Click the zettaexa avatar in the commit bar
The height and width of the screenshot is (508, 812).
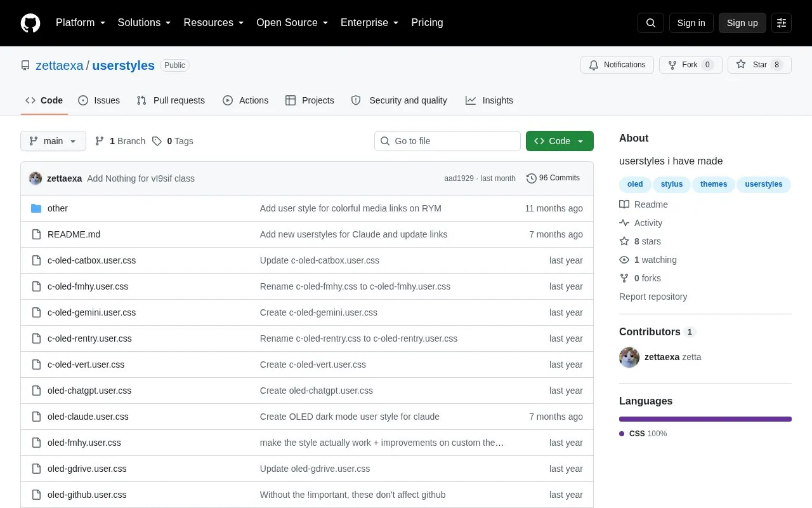pos(36,178)
